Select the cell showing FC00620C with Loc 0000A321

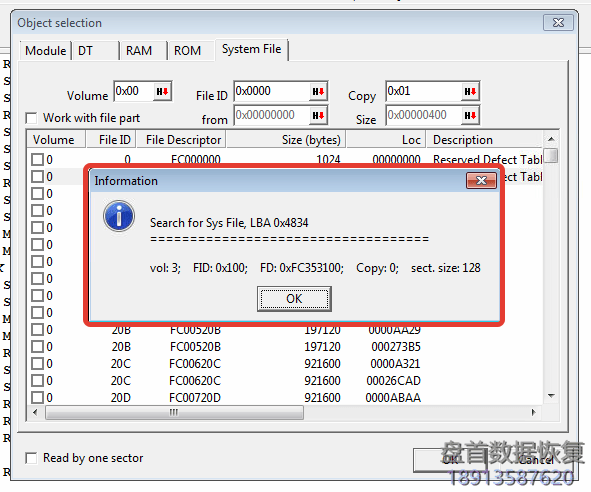195,363
